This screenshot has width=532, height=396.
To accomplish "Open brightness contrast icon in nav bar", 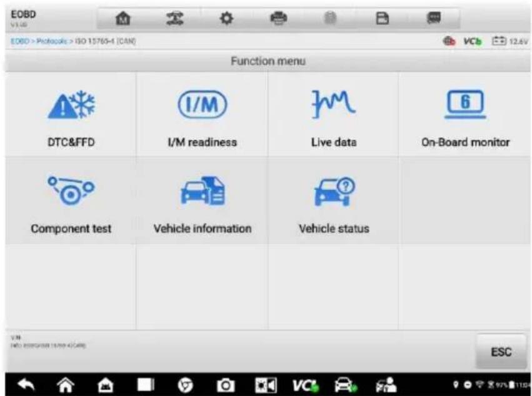I will coord(266,385).
